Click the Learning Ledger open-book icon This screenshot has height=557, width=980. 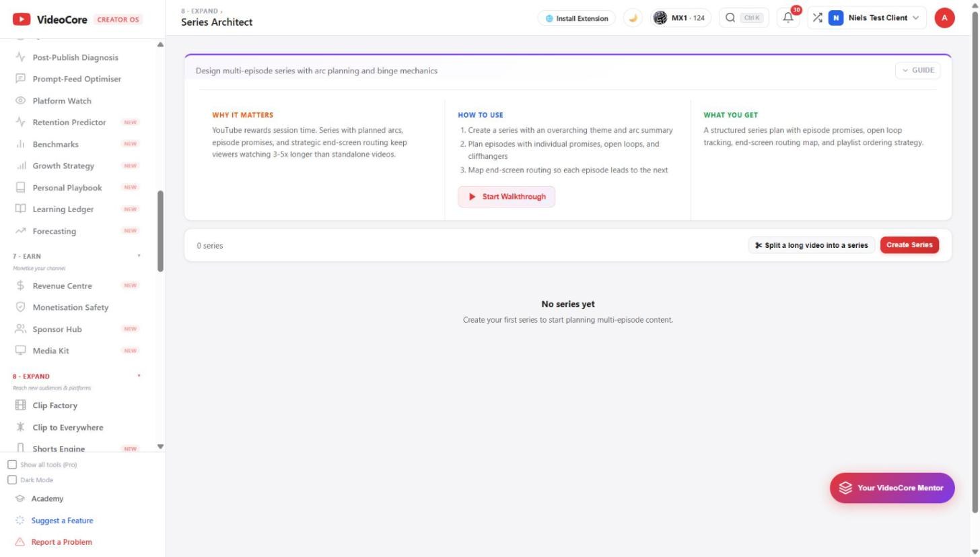[x=20, y=209]
